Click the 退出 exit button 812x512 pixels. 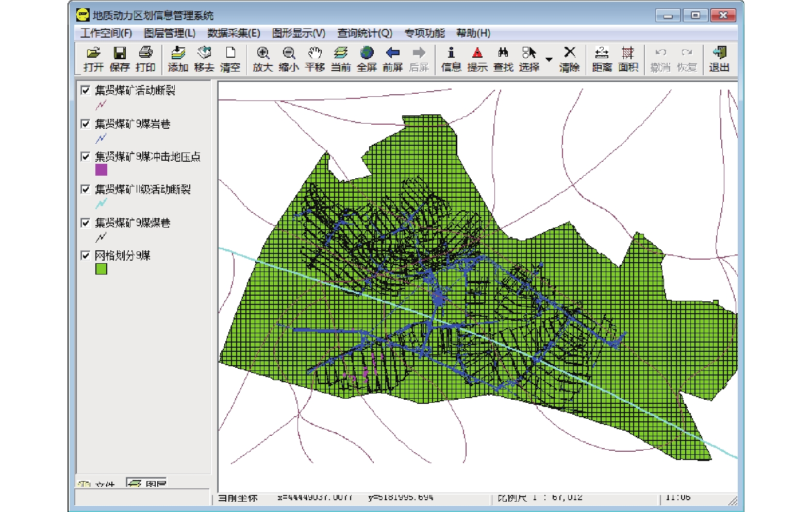click(x=719, y=53)
